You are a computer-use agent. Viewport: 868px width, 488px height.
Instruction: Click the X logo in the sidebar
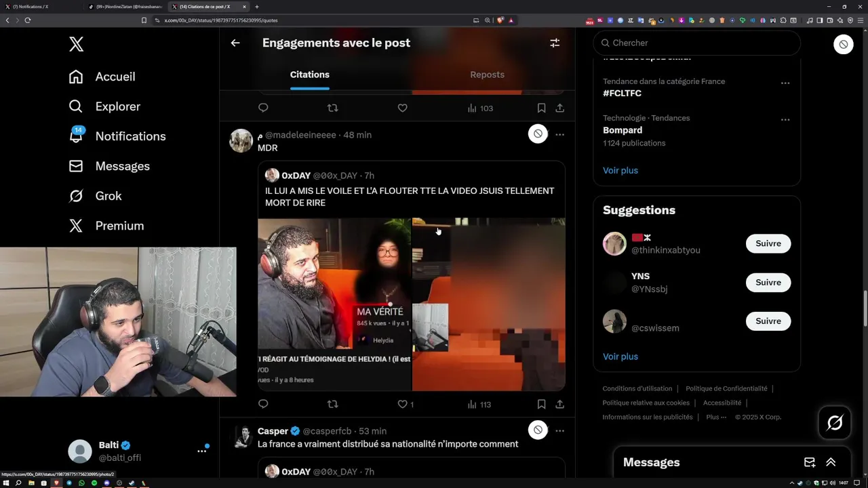tap(76, 45)
